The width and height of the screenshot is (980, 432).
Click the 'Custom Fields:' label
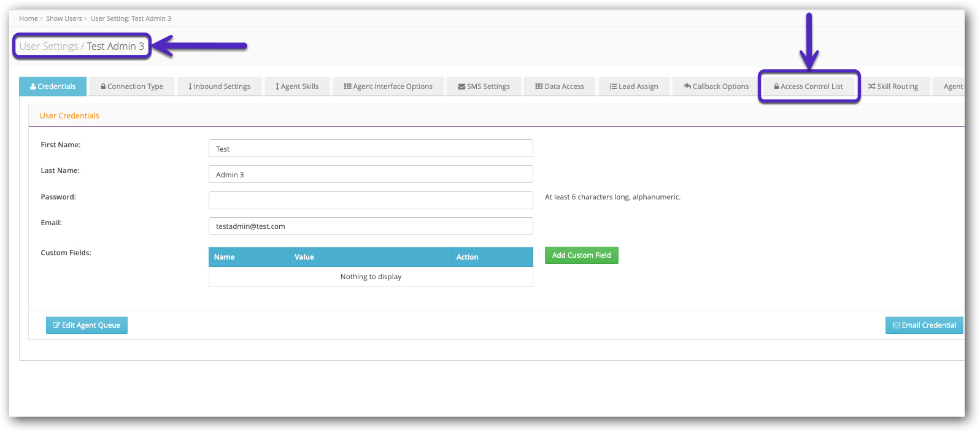66,253
